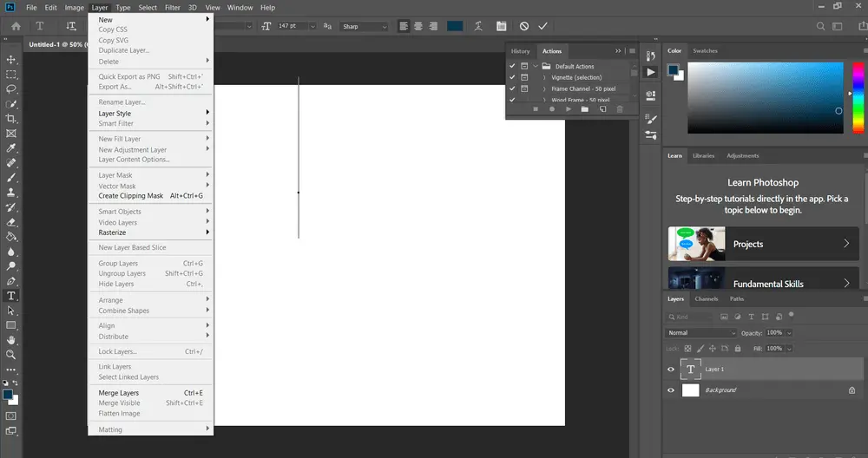
Task: Switch to the History tab
Action: tap(520, 51)
